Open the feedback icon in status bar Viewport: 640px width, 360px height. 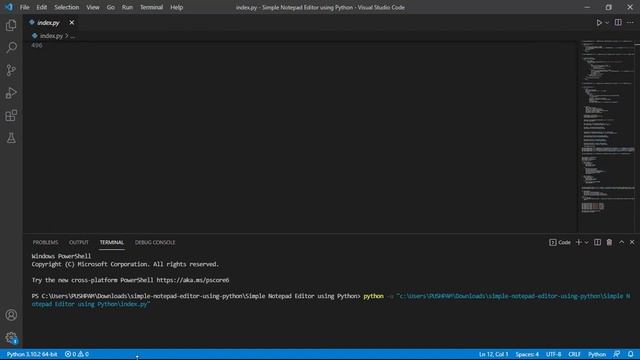pos(617,354)
